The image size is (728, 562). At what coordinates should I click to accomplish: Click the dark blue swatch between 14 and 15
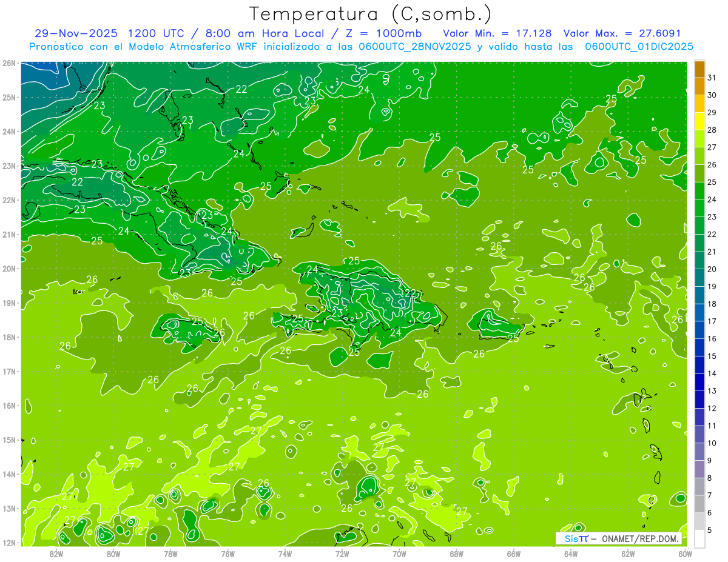click(x=699, y=364)
